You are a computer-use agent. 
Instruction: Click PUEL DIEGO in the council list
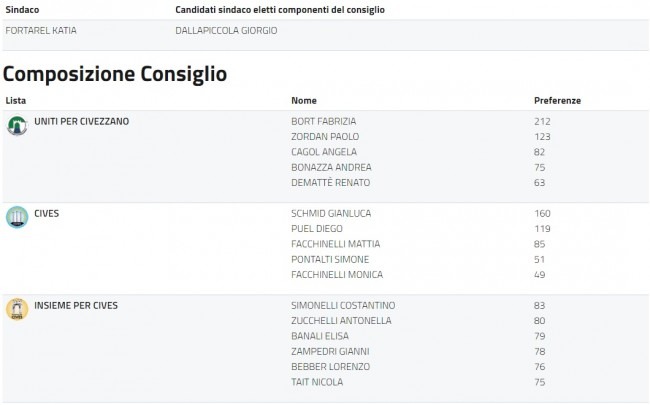coord(316,228)
